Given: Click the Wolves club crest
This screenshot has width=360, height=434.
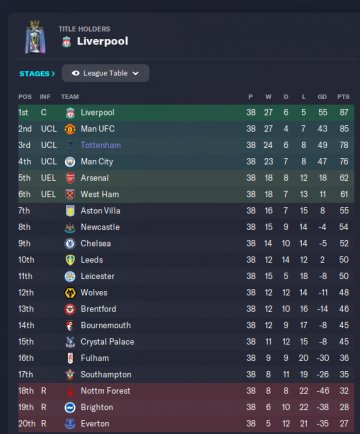Looking at the screenshot, I should (x=70, y=293).
